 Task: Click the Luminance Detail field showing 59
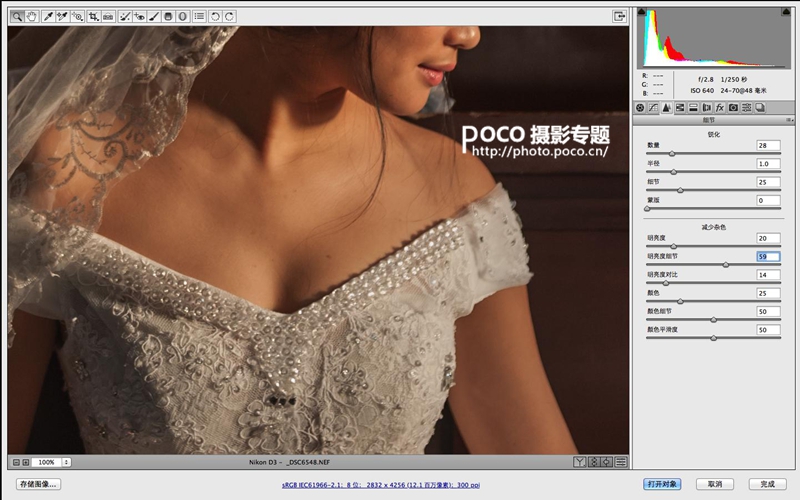coord(768,257)
